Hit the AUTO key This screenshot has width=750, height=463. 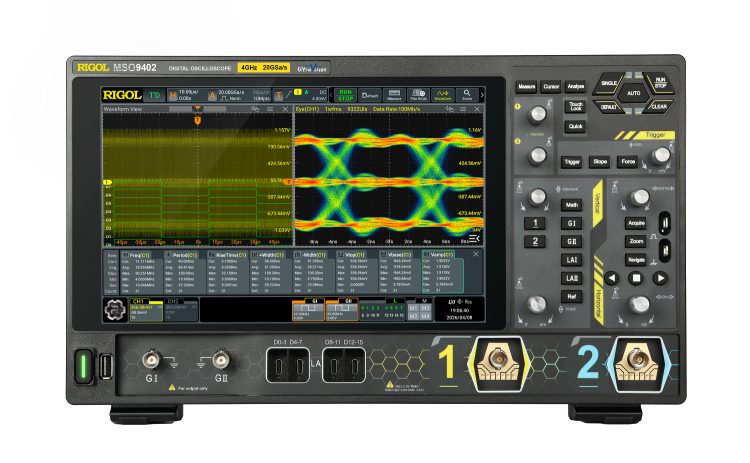(x=634, y=93)
